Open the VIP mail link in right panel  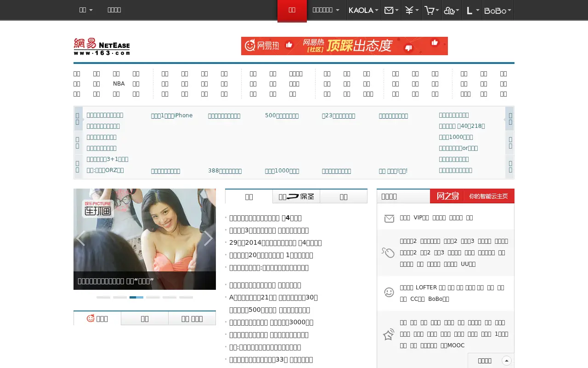click(x=421, y=218)
